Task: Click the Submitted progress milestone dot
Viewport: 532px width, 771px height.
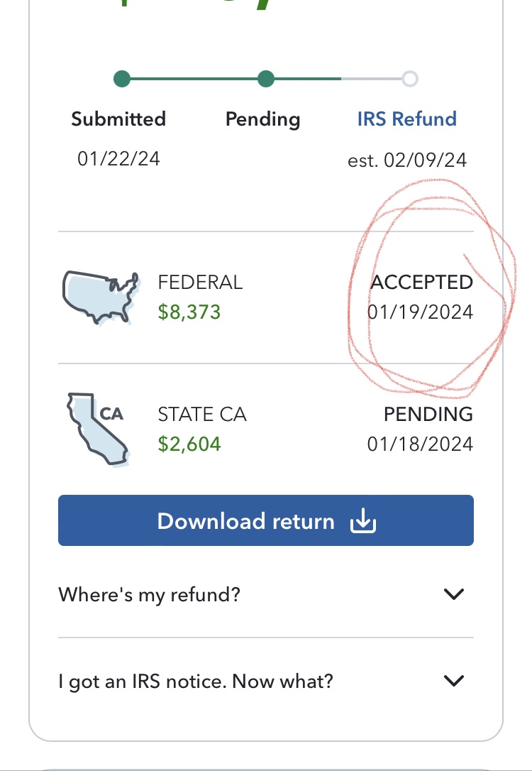Action: (121, 79)
